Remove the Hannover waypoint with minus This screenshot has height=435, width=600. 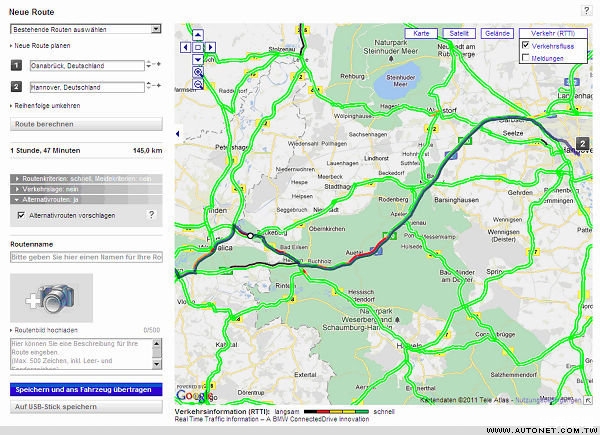coord(154,85)
